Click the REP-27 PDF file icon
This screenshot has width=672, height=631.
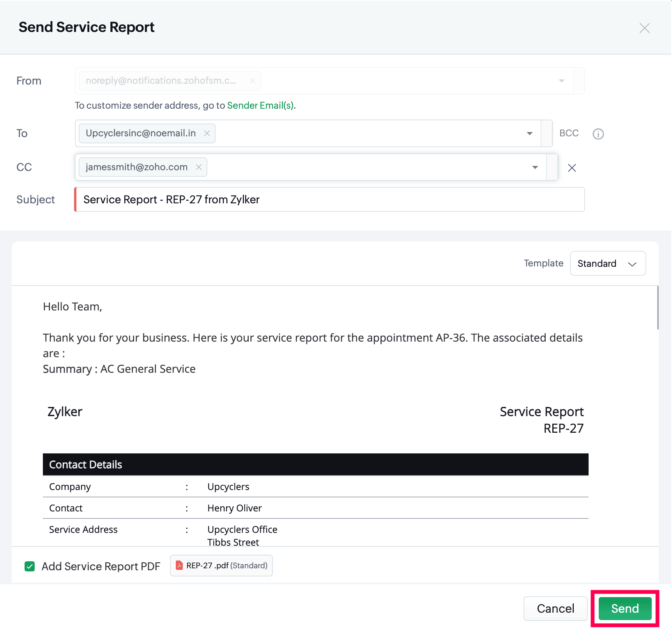(x=179, y=565)
